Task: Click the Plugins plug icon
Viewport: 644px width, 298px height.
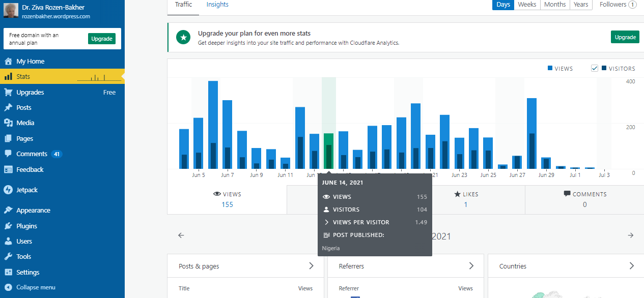Action: (8, 226)
